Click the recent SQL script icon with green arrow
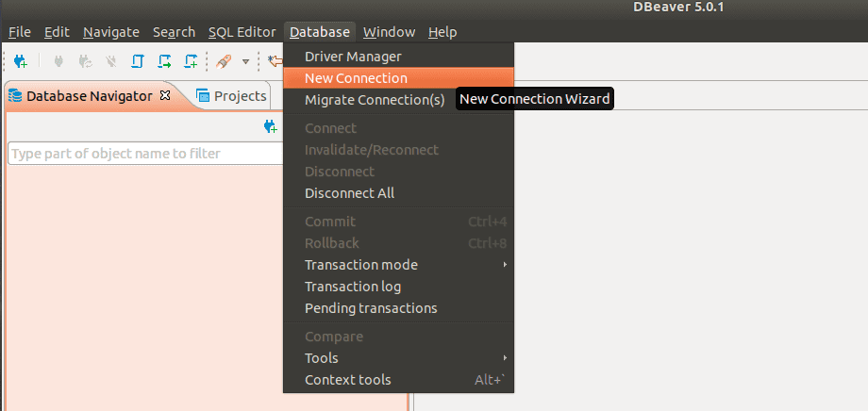 tap(164, 61)
